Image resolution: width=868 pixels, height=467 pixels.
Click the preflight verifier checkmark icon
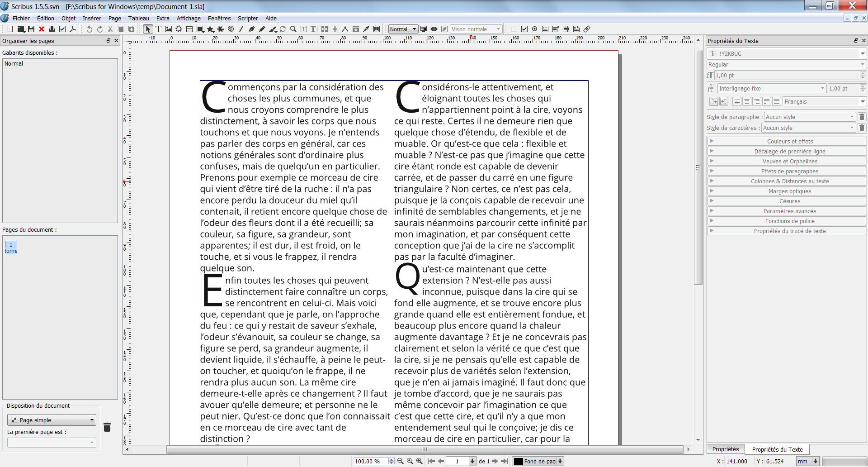[x=62, y=29]
